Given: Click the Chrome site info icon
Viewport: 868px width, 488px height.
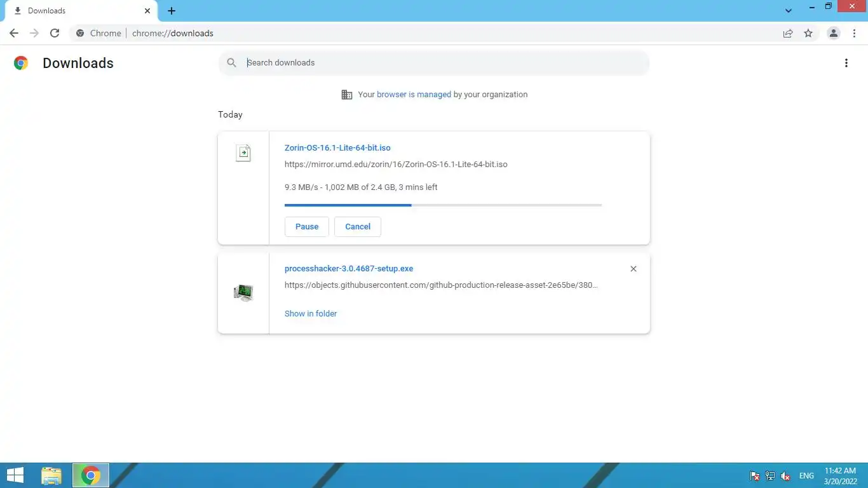Looking at the screenshot, I should coord(80,33).
